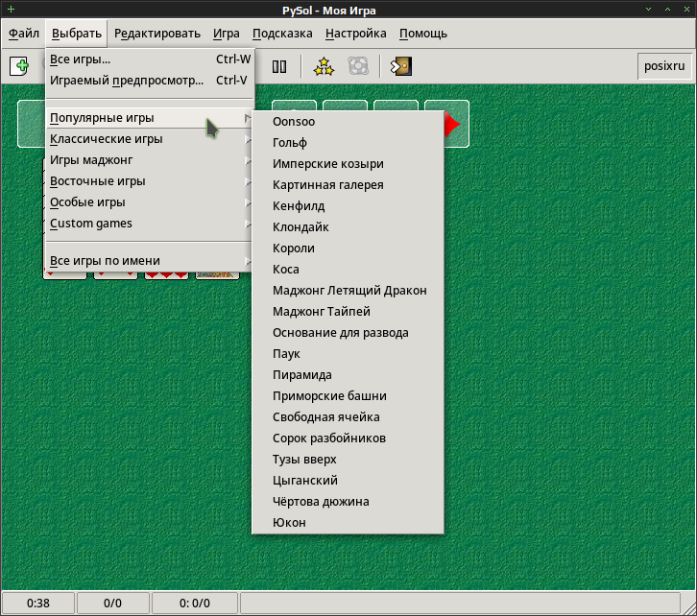Select the Oonsoo game

pyautogui.click(x=348, y=122)
